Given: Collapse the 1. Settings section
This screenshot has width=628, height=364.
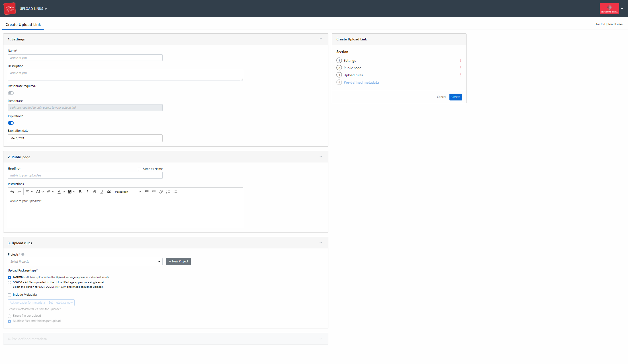Looking at the screenshot, I should coord(321,39).
